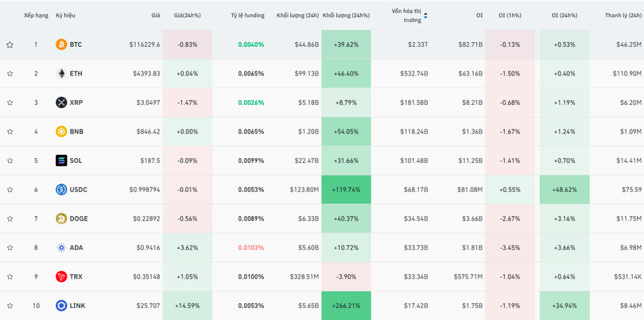Open the ADA symbol link
644x320 pixels.
click(x=76, y=248)
